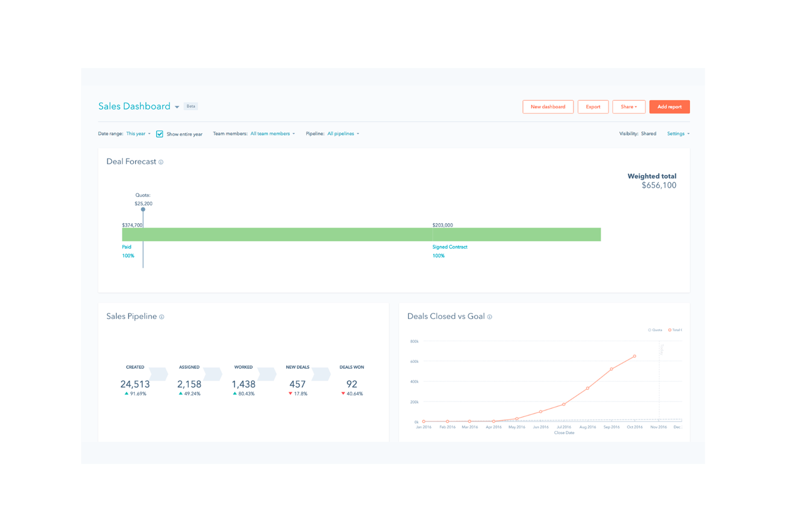Viewport: 787px width, 532px height.
Task: Uncheck the Show entire year checkbox
Action: (160, 134)
